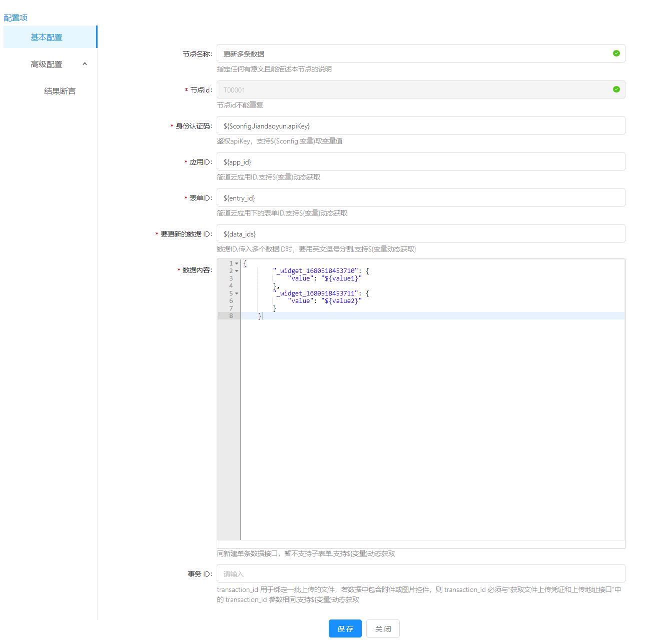The image size is (659, 644).
Task: Focus the 节点名称 input field
Action: click(421, 53)
